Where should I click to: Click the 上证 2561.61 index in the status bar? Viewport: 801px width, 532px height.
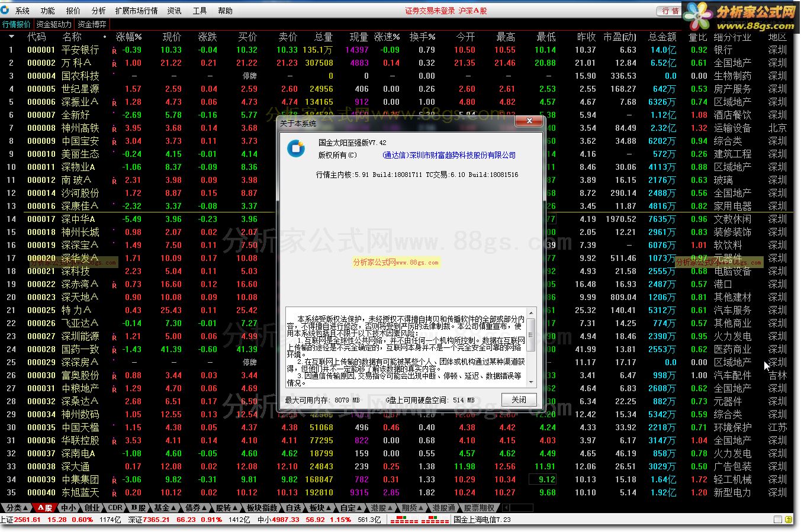click(21, 520)
